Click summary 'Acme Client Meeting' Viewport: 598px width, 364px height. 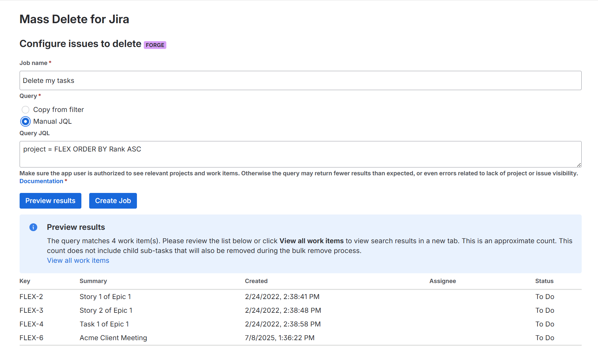tap(113, 338)
